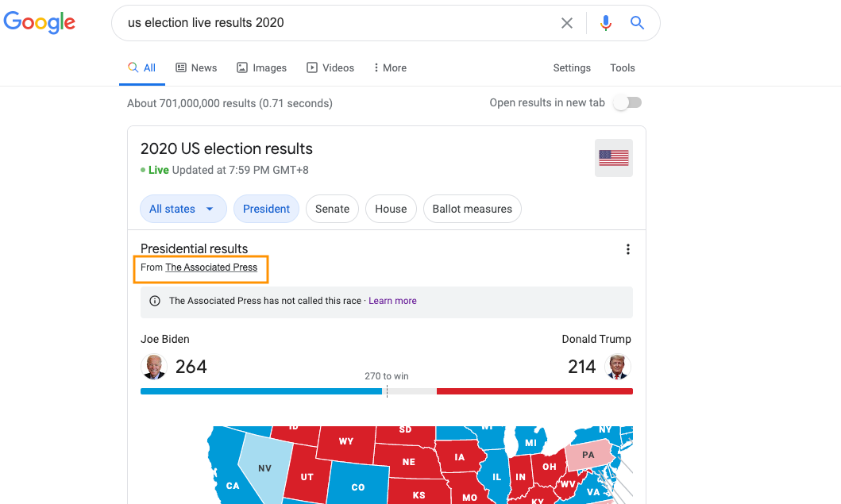Click the info icon in AP notice

[x=155, y=302]
